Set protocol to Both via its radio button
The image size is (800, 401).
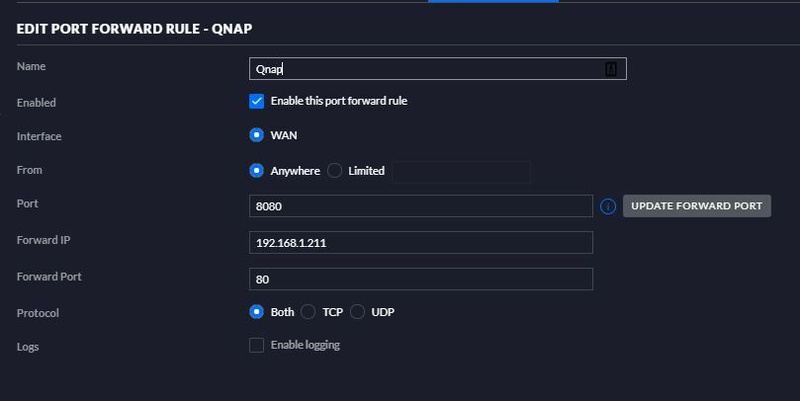coord(256,312)
